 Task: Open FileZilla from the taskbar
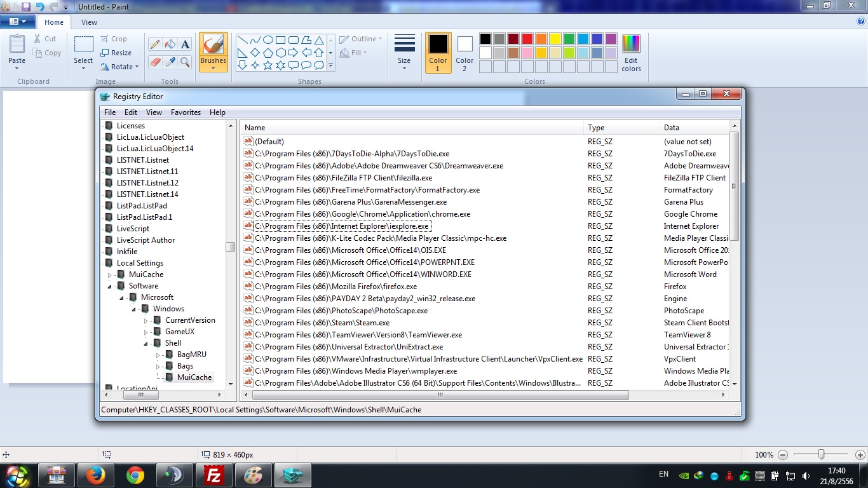(x=214, y=475)
